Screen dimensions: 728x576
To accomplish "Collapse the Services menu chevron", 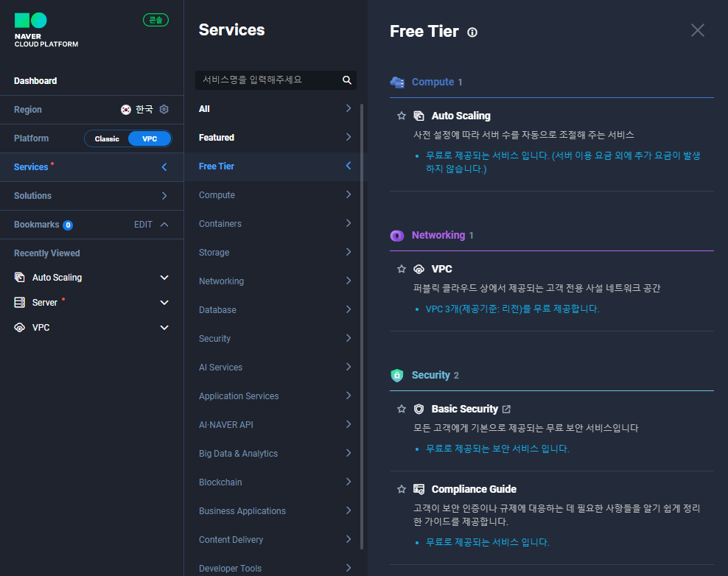I will point(164,167).
